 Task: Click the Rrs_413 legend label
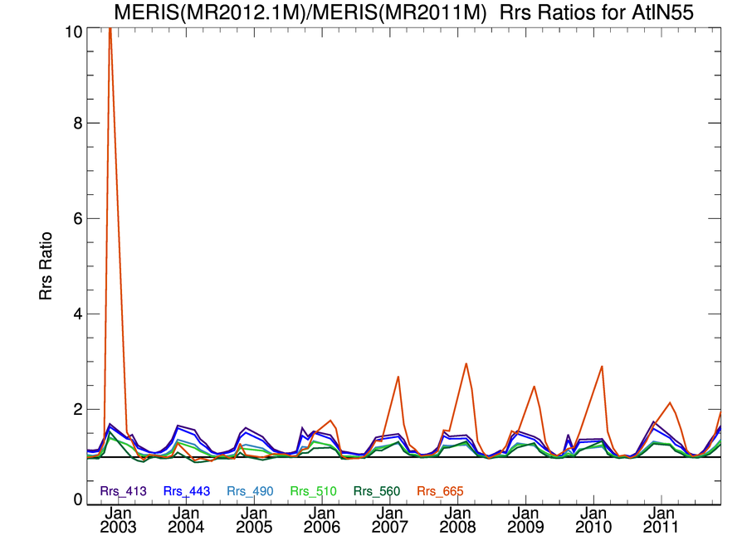pyautogui.click(x=123, y=491)
